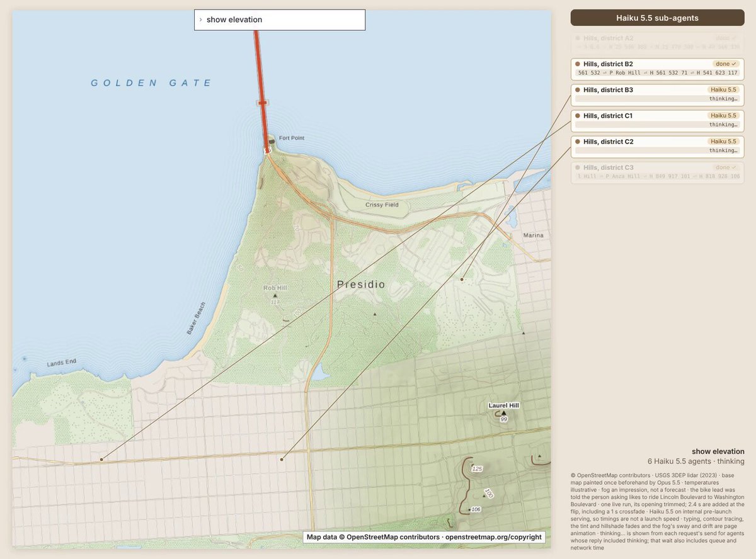Expand the faded Hills, district C3 card
Viewport: 756px width, 559px height.
(x=658, y=172)
